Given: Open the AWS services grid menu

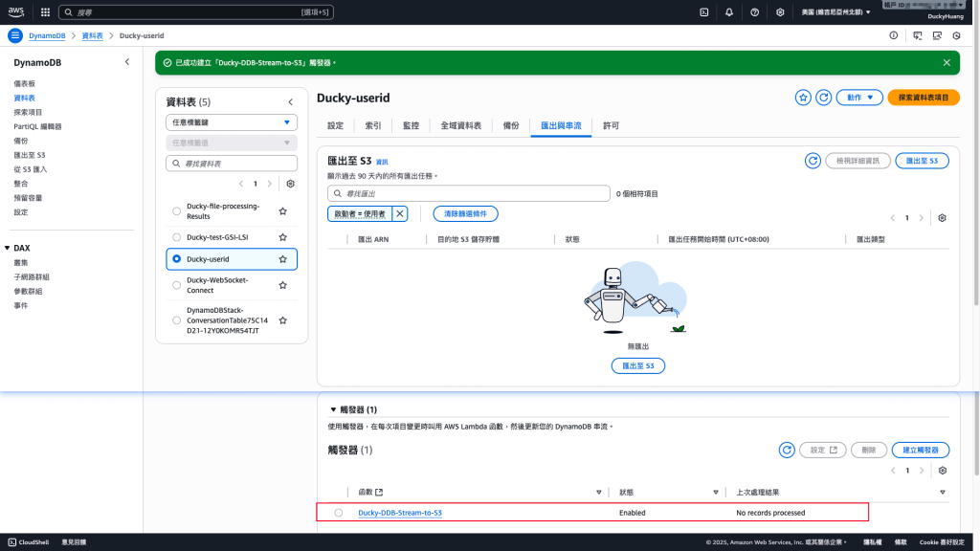Looking at the screenshot, I should tap(45, 11).
